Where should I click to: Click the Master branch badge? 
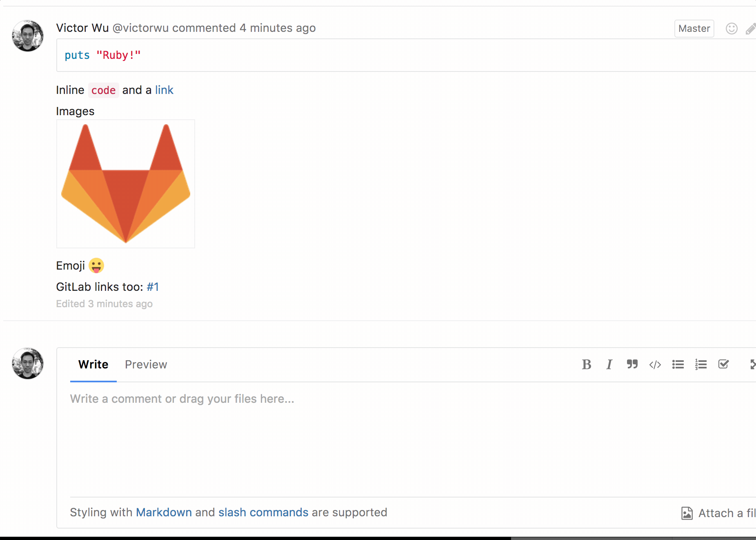coord(694,29)
